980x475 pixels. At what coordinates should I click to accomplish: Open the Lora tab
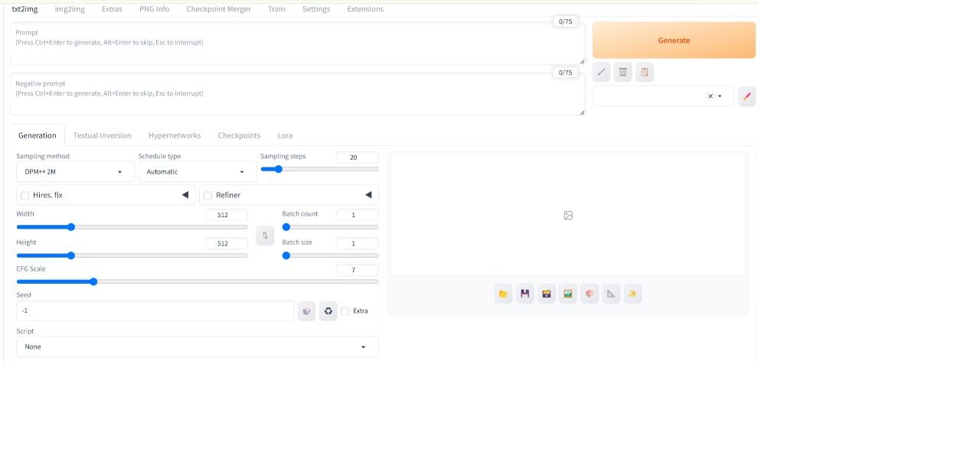[x=285, y=135]
